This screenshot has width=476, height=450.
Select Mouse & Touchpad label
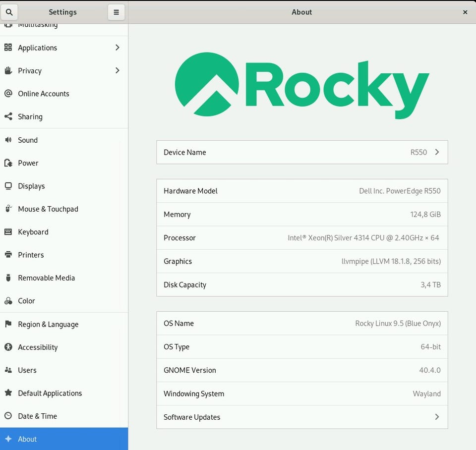coord(48,209)
